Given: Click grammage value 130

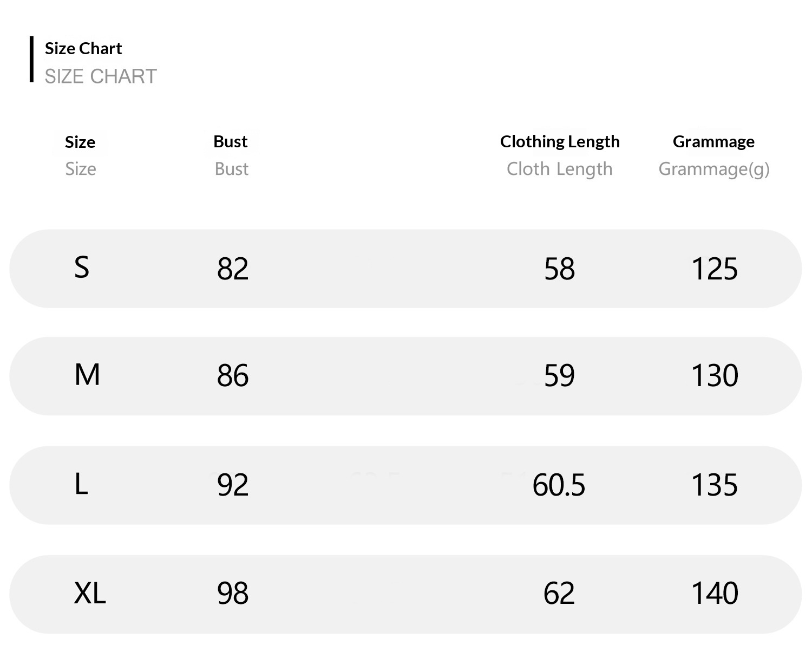Looking at the screenshot, I should 715,375.
